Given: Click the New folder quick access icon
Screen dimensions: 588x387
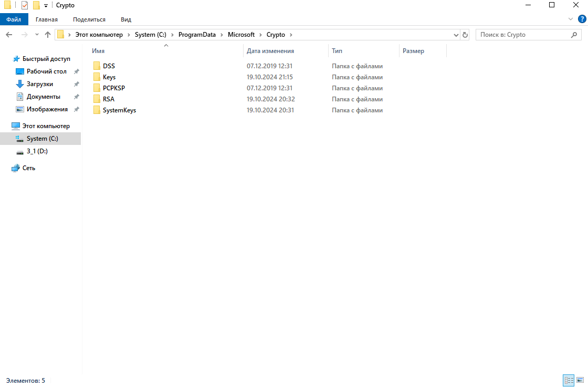Looking at the screenshot, I should pyautogui.click(x=36, y=5).
